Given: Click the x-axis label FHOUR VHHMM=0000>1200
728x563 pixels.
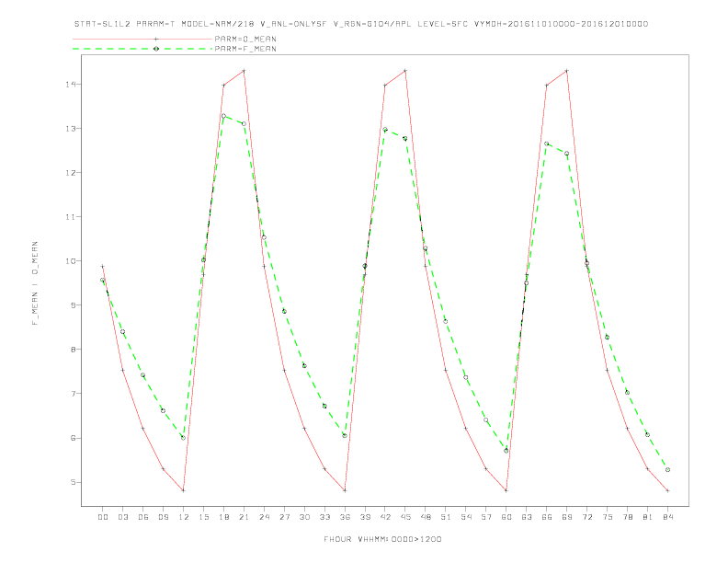Looking at the screenshot, I should (382, 539).
